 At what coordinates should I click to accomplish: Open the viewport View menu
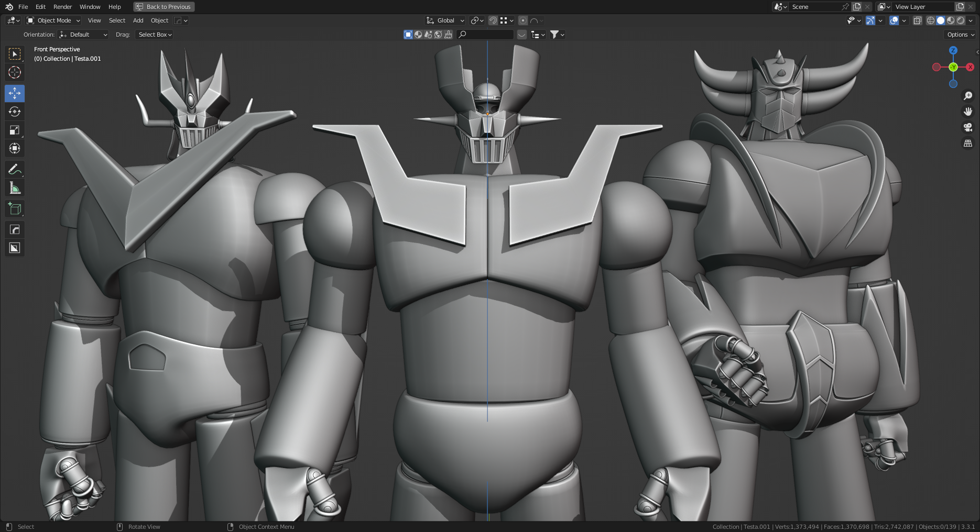[x=94, y=20]
